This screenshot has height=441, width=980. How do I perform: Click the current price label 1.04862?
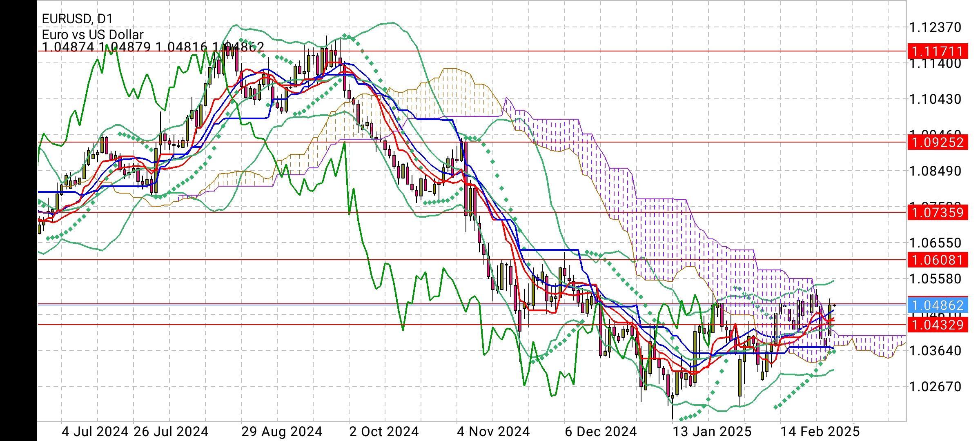[938, 305]
